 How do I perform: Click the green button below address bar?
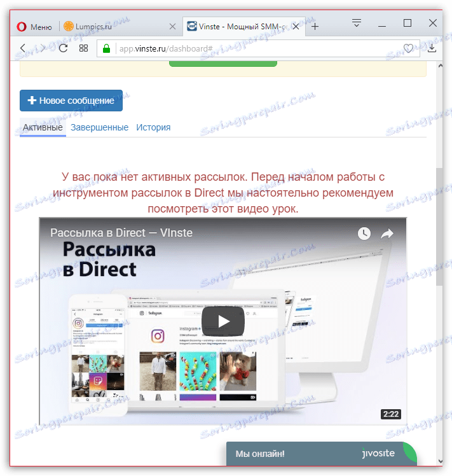pyautogui.click(x=223, y=64)
